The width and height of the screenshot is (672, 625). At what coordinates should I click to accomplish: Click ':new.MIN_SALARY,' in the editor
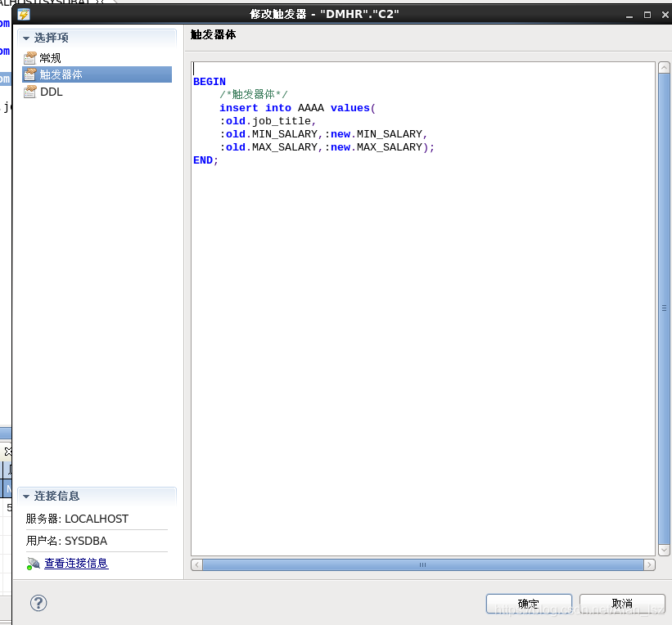tap(376, 134)
